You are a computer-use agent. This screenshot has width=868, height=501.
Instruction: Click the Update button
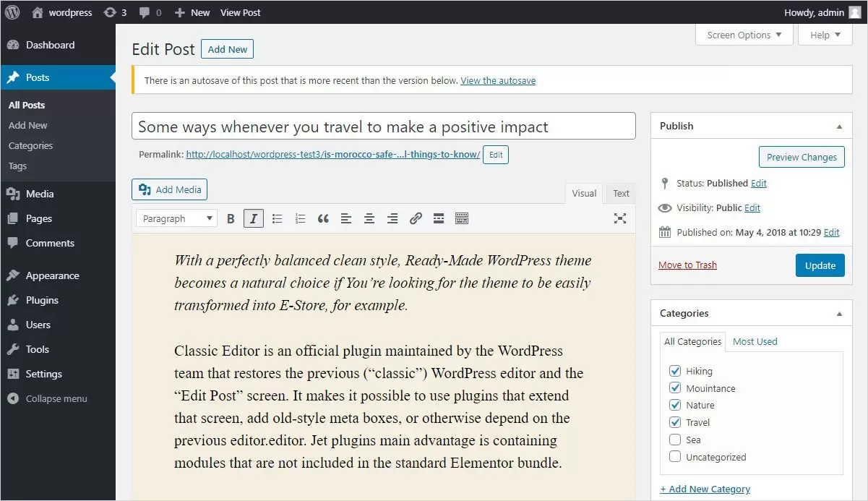point(820,265)
